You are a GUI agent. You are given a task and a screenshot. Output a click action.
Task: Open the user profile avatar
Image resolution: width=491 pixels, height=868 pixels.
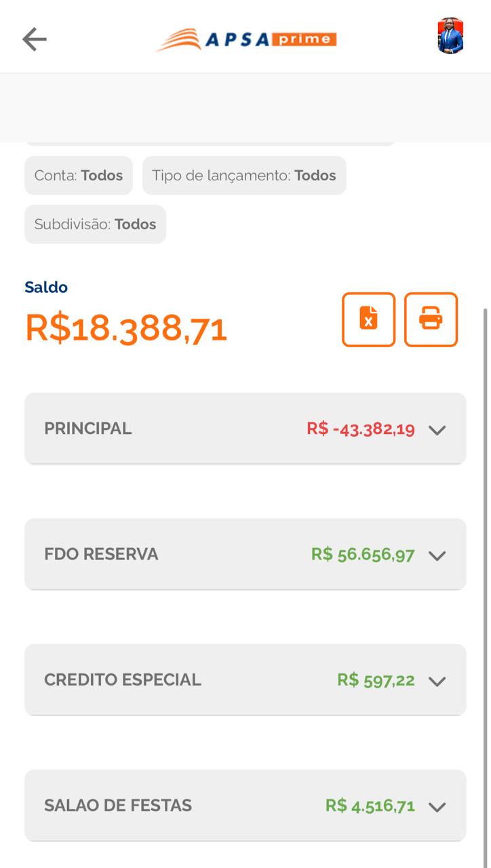450,37
